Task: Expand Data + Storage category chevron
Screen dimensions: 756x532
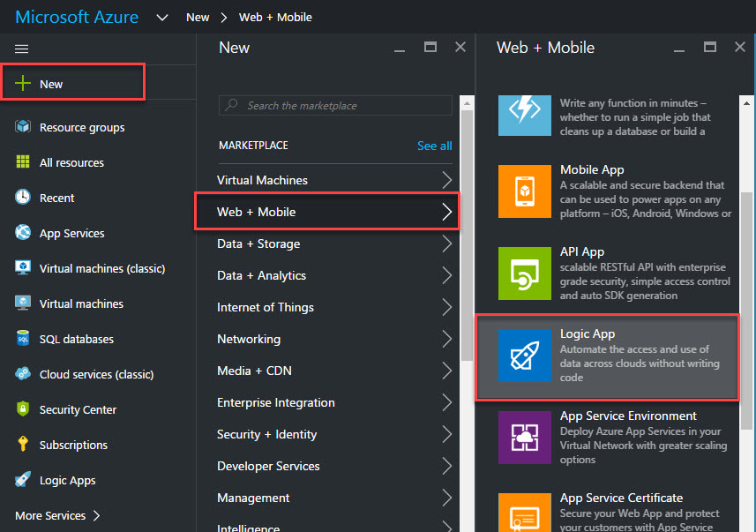Action: click(447, 244)
